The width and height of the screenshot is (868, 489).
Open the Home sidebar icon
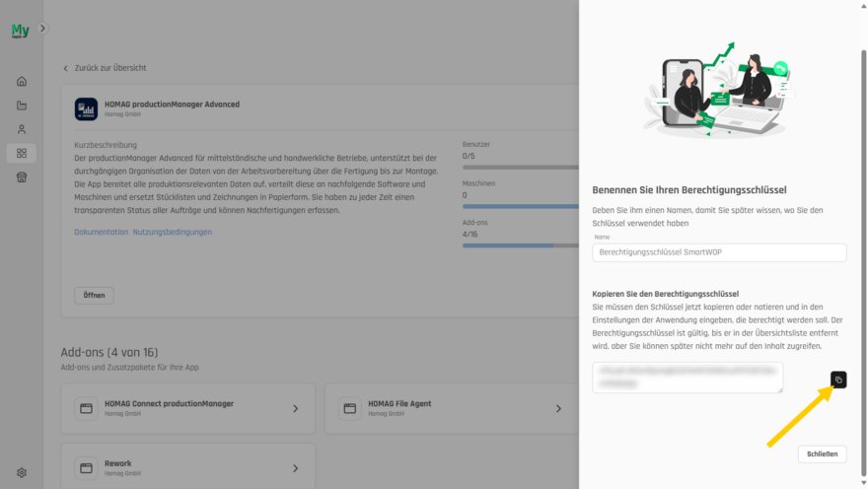point(22,81)
